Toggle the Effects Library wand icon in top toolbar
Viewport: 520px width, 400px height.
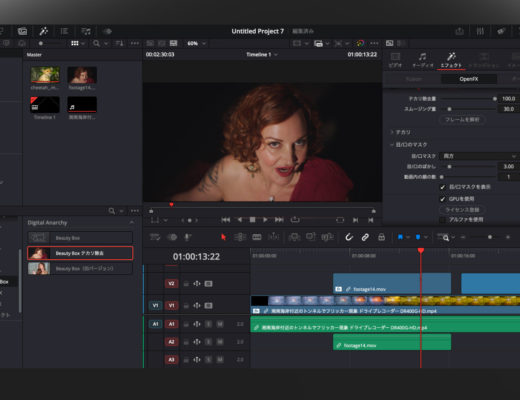(x=43, y=31)
